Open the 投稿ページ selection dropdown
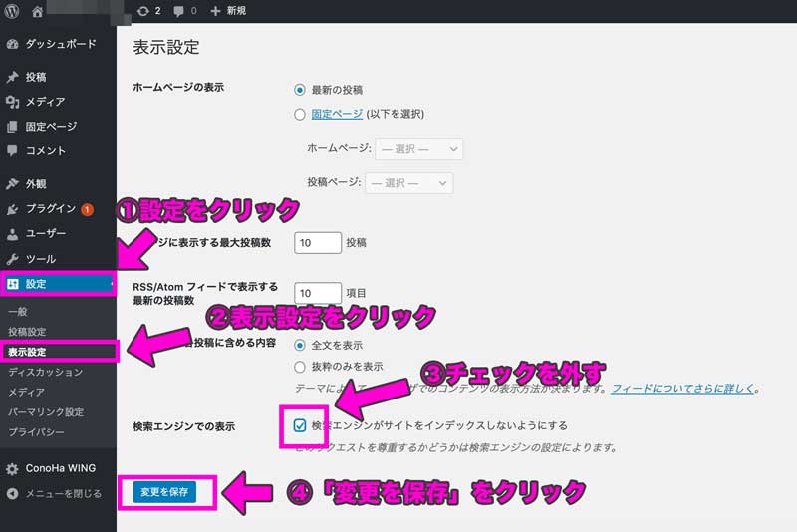The width and height of the screenshot is (797, 532). (409, 183)
